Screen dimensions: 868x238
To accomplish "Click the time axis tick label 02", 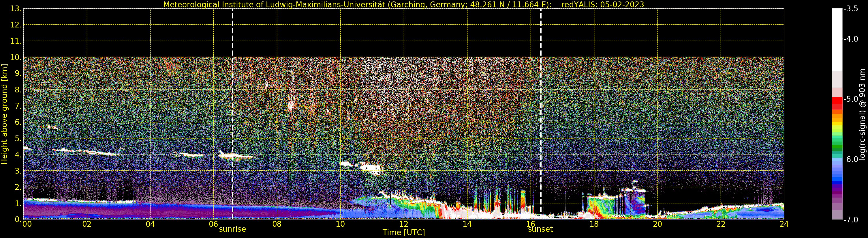I will click(x=87, y=224).
